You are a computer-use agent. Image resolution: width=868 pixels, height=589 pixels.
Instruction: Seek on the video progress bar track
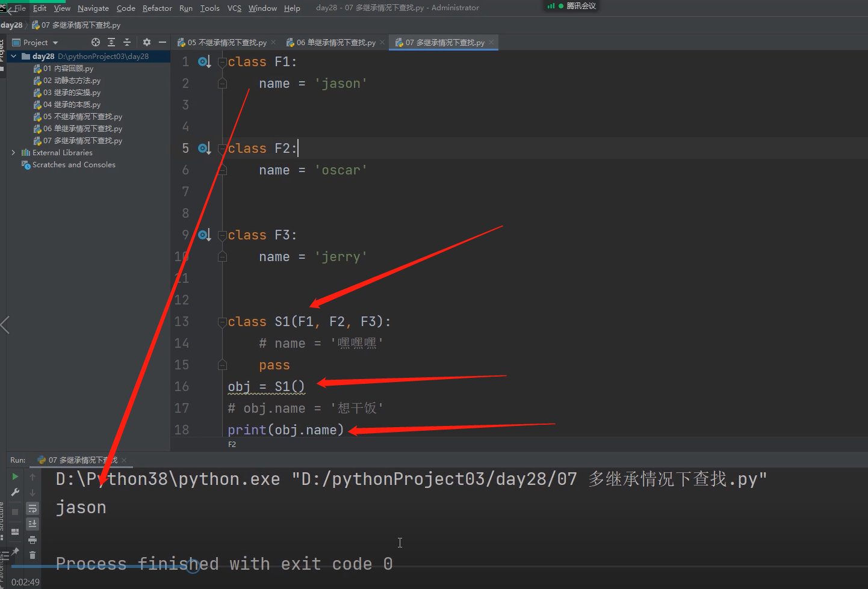point(439,566)
